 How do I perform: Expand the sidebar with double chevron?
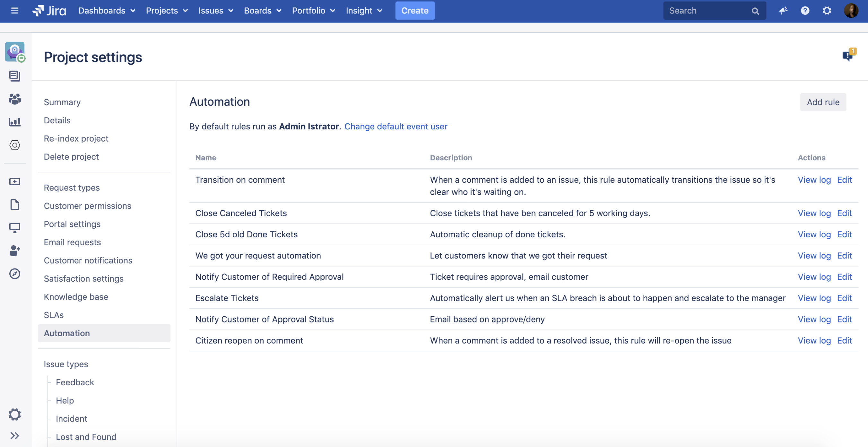(x=14, y=435)
